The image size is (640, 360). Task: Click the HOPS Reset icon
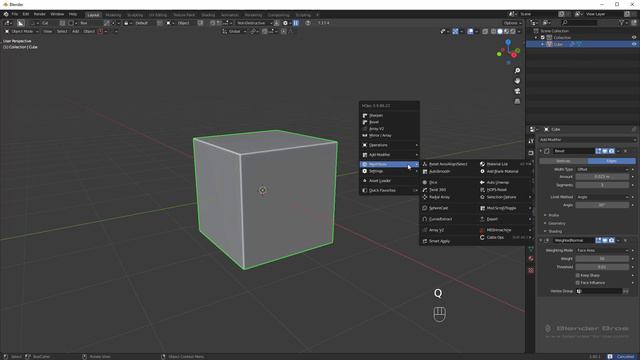point(482,190)
